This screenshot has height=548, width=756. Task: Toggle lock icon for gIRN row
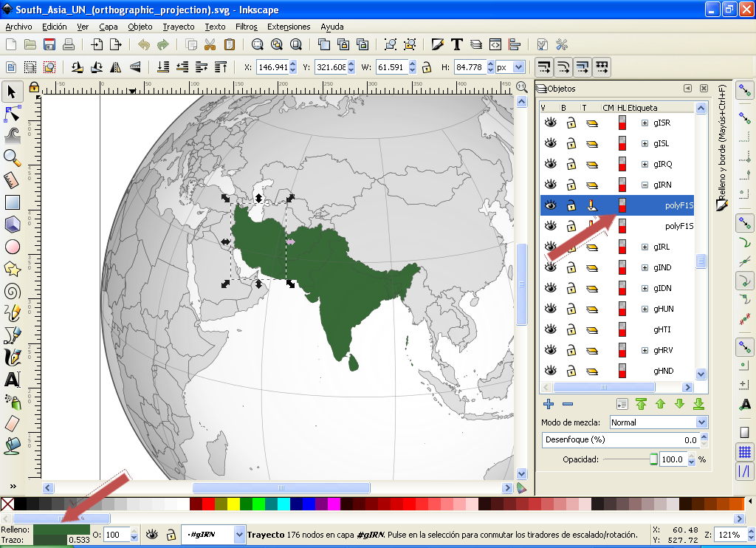[571, 185]
